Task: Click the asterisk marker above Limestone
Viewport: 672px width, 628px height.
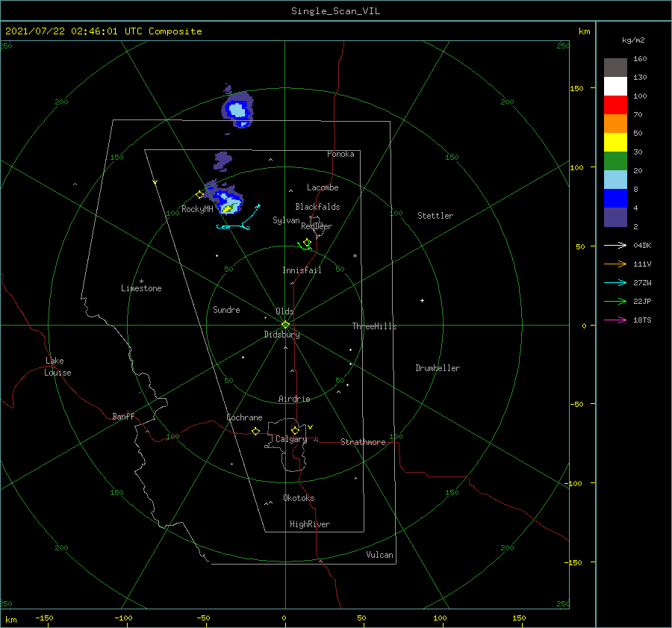Action: point(141,282)
